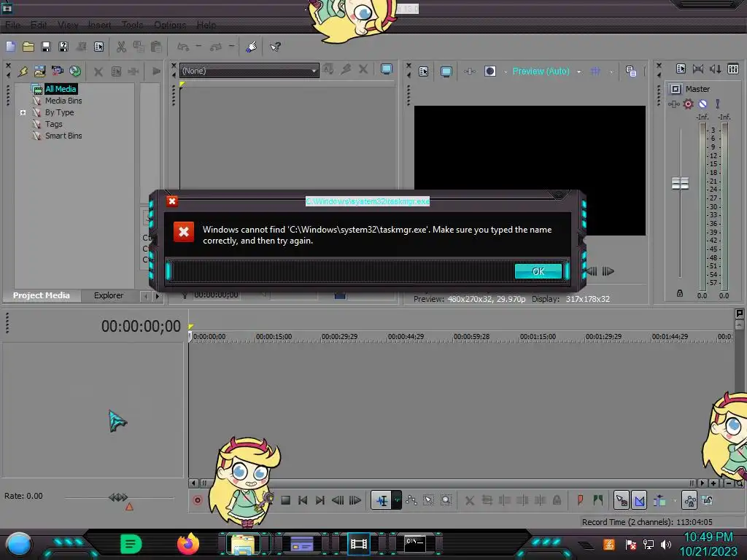The image size is (747, 560).
Task: Click the Master volume fader handle
Action: click(x=680, y=183)
